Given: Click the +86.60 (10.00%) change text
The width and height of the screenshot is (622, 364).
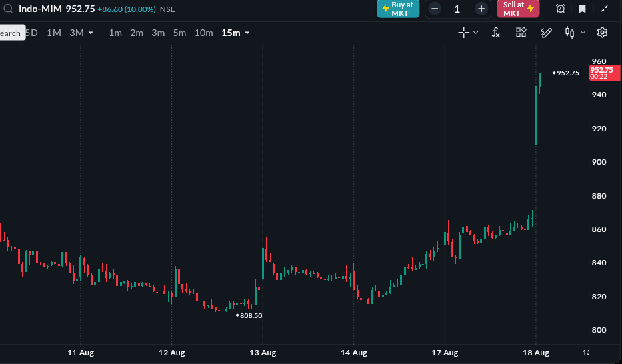Looking at the screenshot, I should pyautogui.click(x=127, y=9).
